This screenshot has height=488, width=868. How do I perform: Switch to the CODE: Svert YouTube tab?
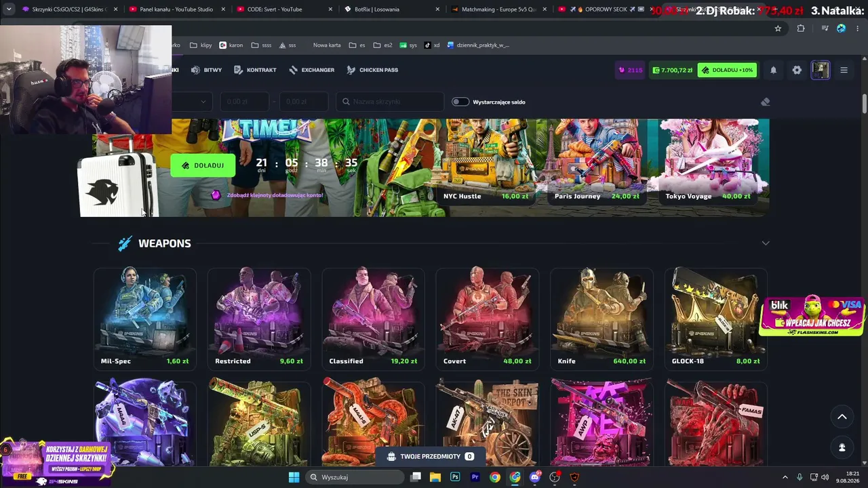tap(283, 9)
